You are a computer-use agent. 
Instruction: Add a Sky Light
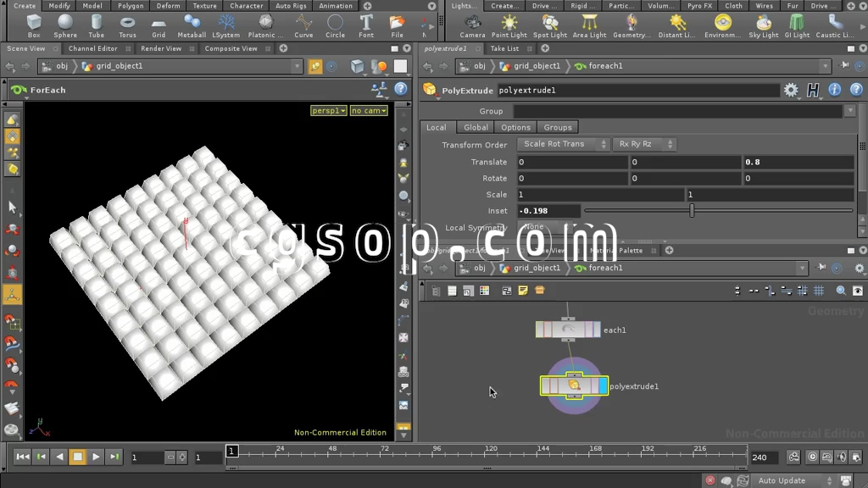pos(764,26)
